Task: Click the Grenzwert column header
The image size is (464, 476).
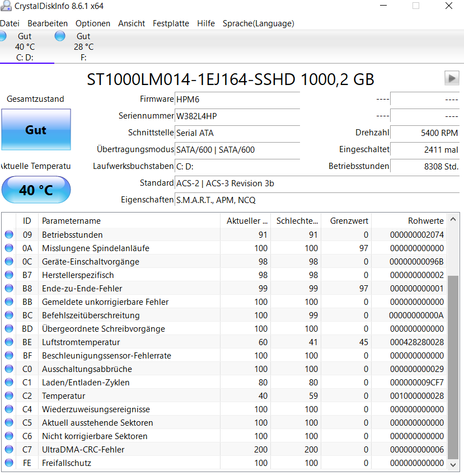Action: pyautogui.click(x=346, y=221)
